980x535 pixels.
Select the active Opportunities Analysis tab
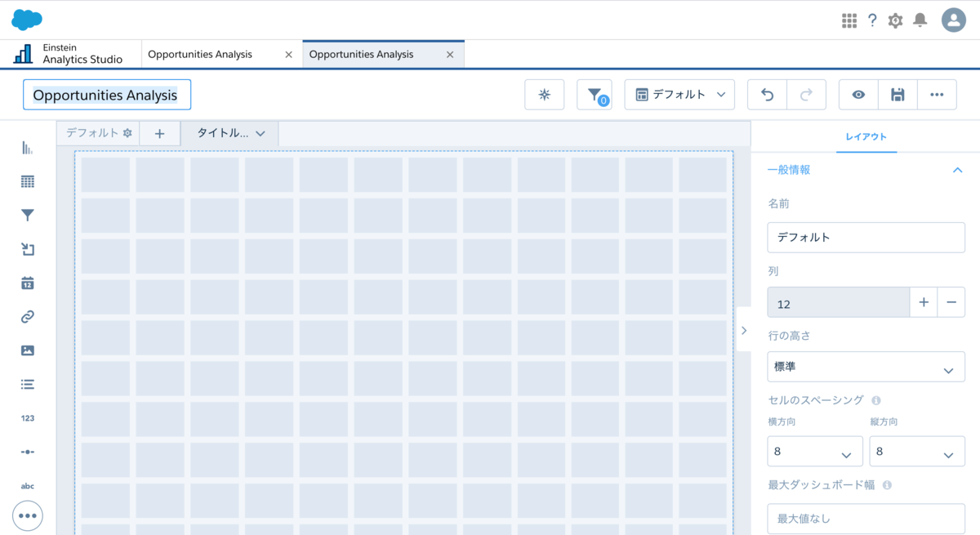click(x=362, y=55)
